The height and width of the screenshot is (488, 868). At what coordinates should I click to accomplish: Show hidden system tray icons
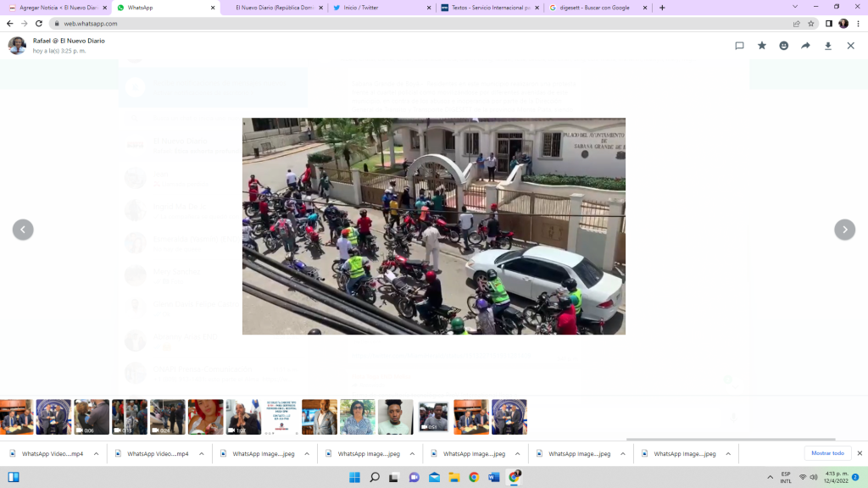tap(770, 478)
